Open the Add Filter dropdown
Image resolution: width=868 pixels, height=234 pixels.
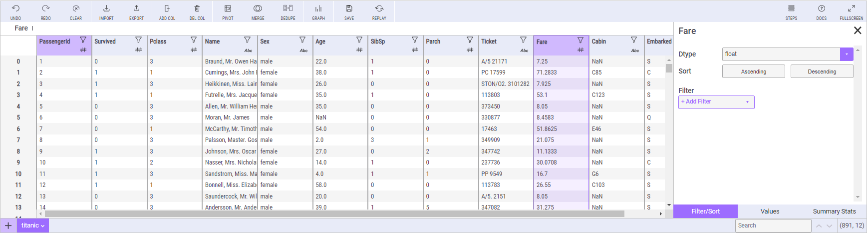[x=716, y=102]
